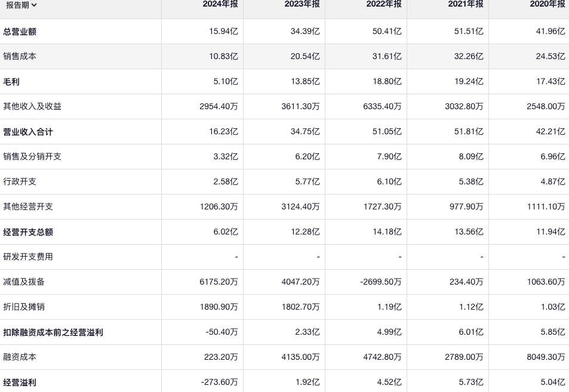
Task: Click the 8049.30万 finance cost cell
Action: tap(546, 357)
